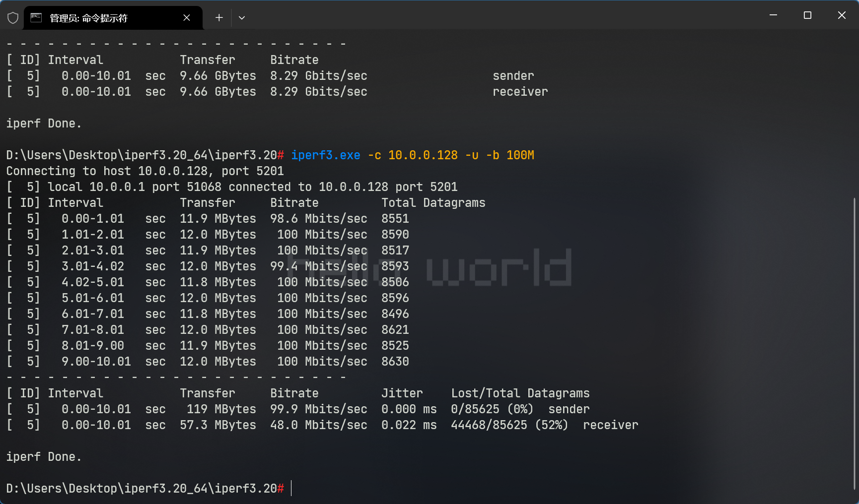Close the terminal window

(842, 15)
